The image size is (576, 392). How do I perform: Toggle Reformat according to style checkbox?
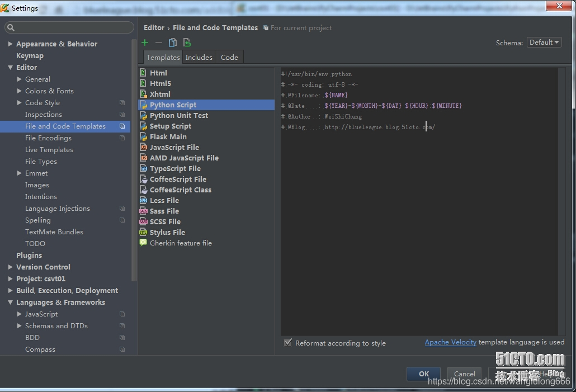(x=288, y=343)
